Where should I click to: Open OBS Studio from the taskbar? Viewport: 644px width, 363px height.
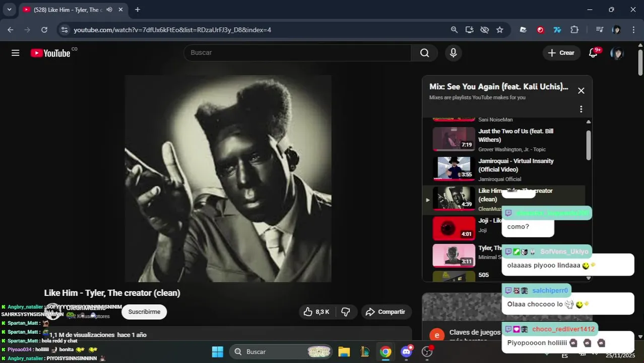(x=427, y=352)
